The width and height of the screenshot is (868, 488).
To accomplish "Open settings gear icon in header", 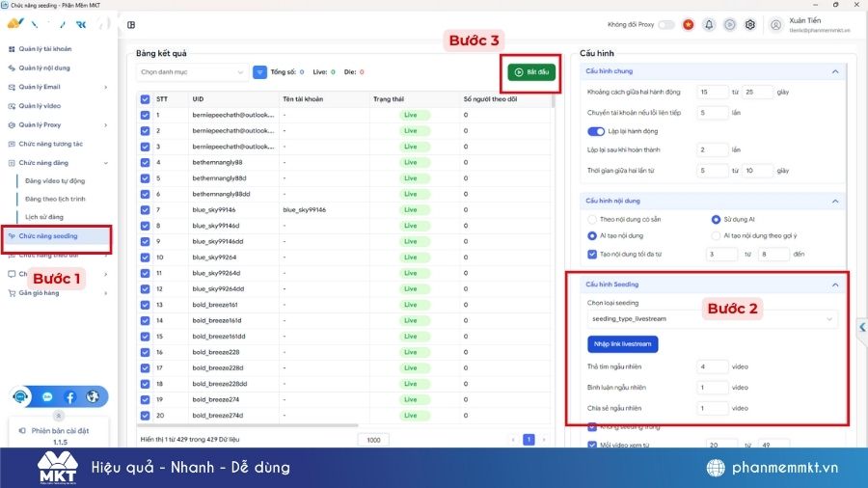I will click(749, 25).
